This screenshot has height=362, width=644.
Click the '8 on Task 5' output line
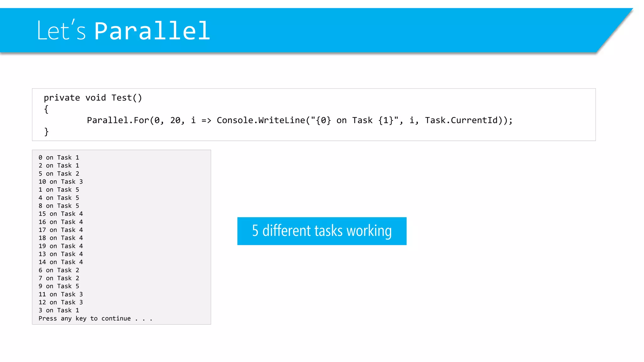click(59, 206)
